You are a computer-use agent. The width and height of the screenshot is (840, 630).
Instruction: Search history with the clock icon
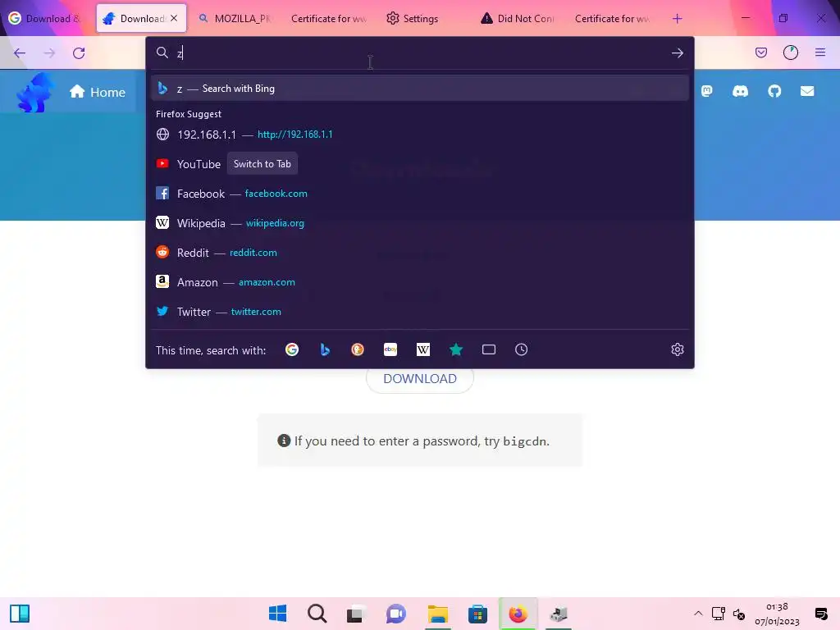coord(521,349)
